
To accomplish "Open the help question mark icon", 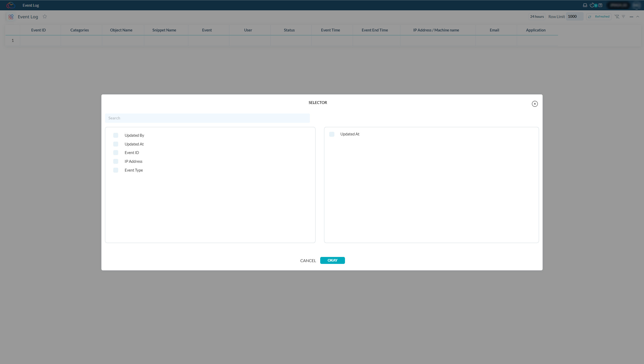I will click(600, 5).
